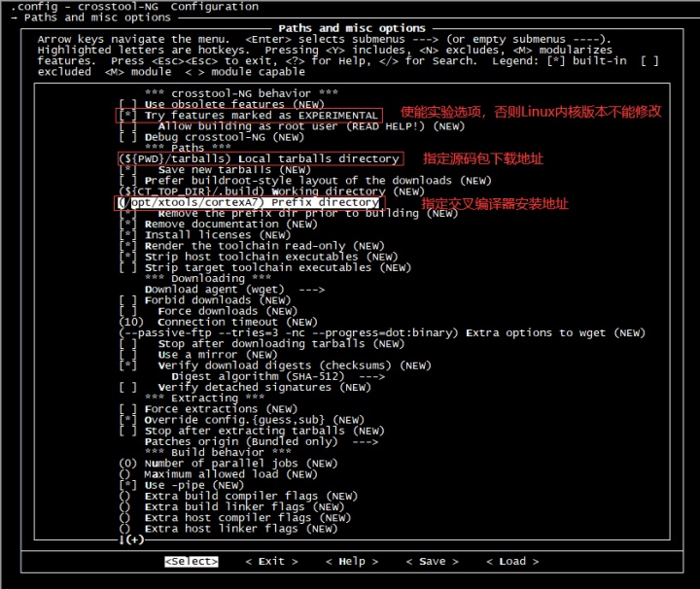Enable Use a mirror option
Viewport: 700px width, 589px height.
pos(198,355)
